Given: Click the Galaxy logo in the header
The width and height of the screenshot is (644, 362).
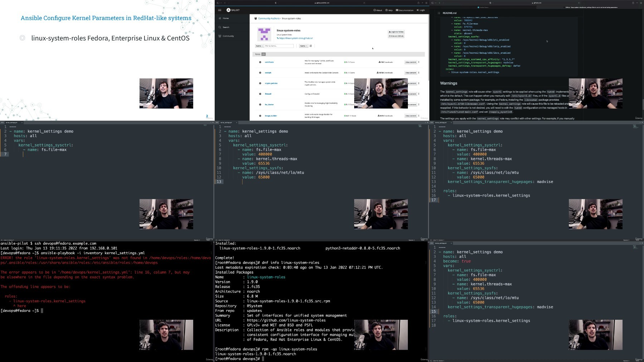Looking at the screenshot, I should (x=233, y=10).
